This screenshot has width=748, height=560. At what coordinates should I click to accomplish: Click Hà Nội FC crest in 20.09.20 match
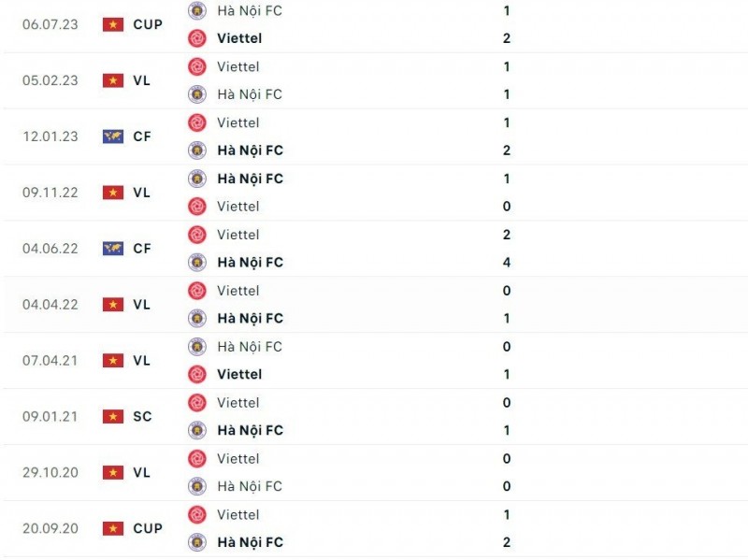click(197, 542)
